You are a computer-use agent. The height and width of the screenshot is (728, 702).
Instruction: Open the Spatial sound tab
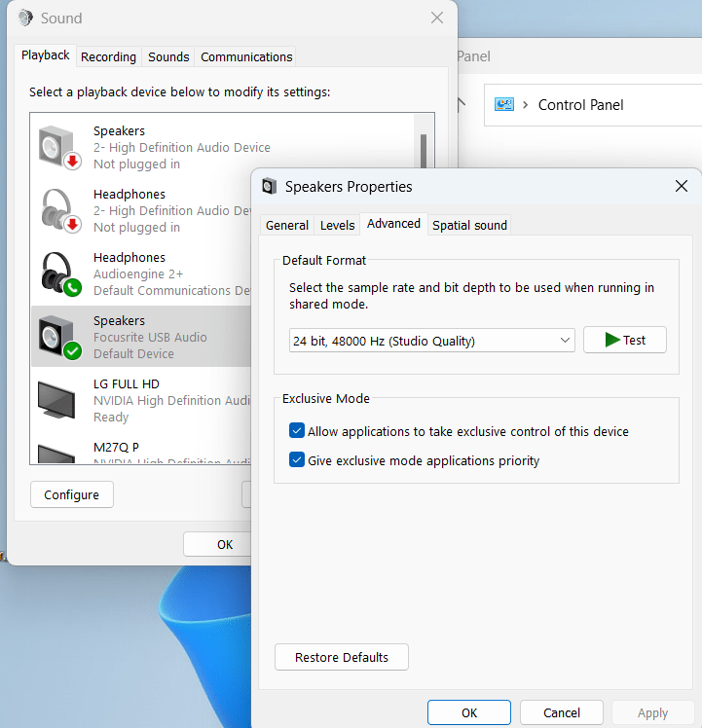[x=469, y=225]
